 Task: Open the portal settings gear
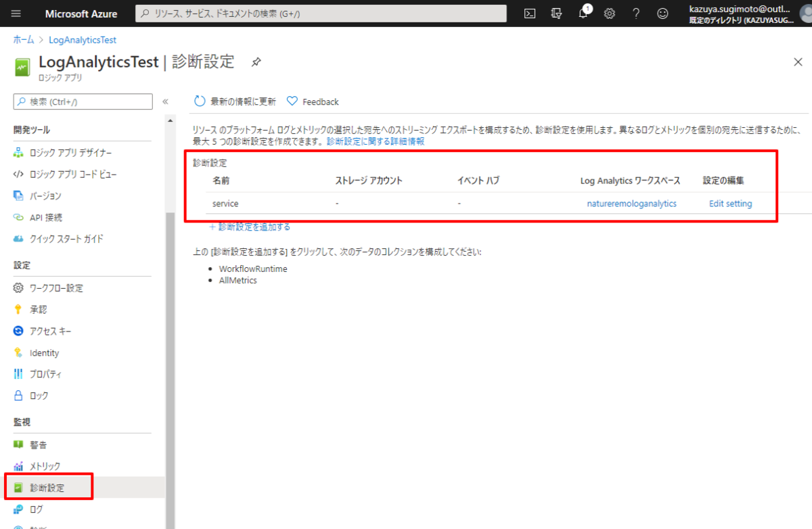pos(609,14)
